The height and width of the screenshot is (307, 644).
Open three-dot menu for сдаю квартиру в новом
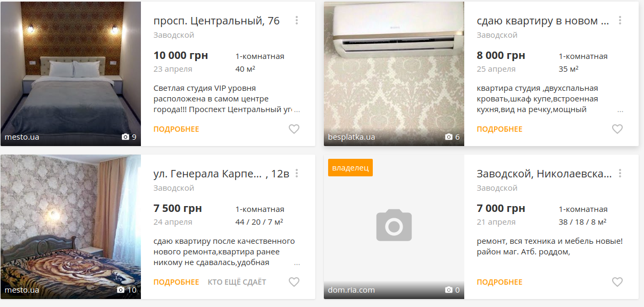[620, 21]
